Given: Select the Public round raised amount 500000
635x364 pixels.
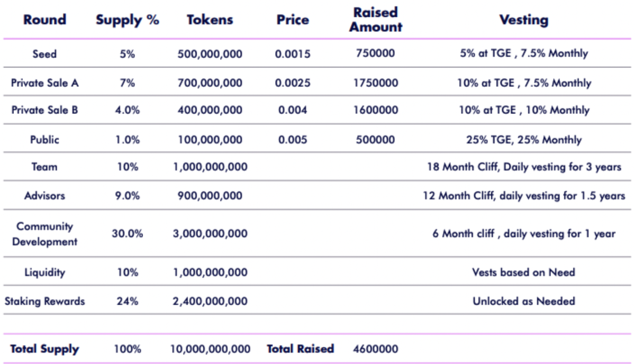Looking at the screenshot, I should (x=375, y=140).
